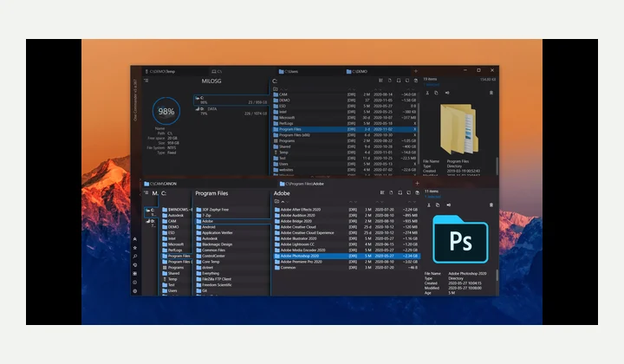Select drive C: in top pane drive list
Viewport: 624px width, 364px height.
[231, 100]
